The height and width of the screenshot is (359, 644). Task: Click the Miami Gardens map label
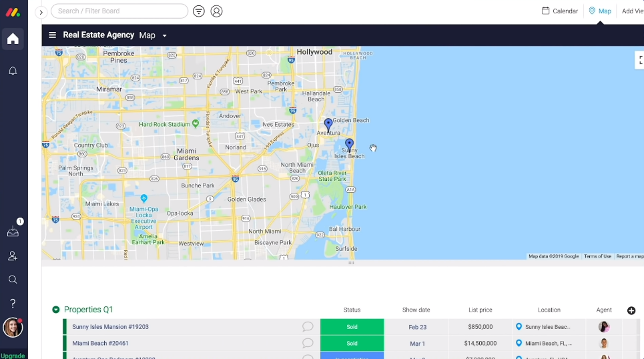coord(186,154)
